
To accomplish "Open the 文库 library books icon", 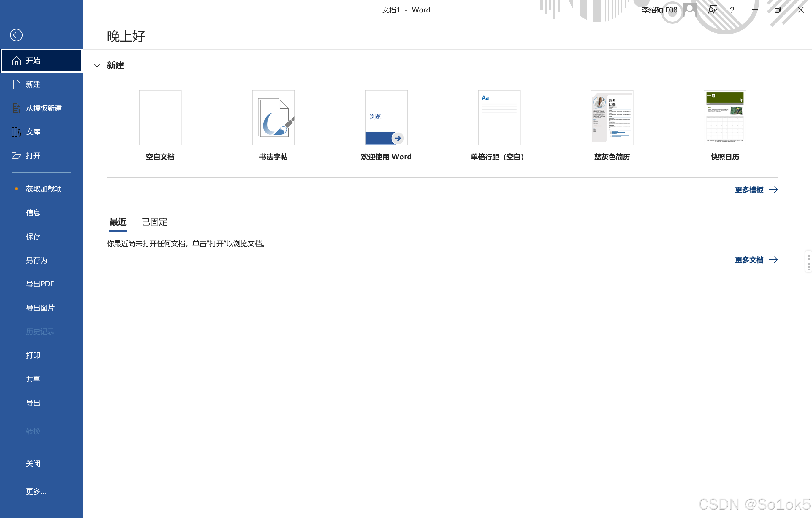I will pos(16,132).
